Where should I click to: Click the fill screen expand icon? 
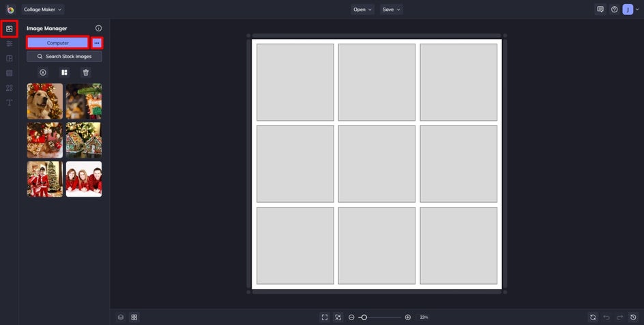click(338, 317)
